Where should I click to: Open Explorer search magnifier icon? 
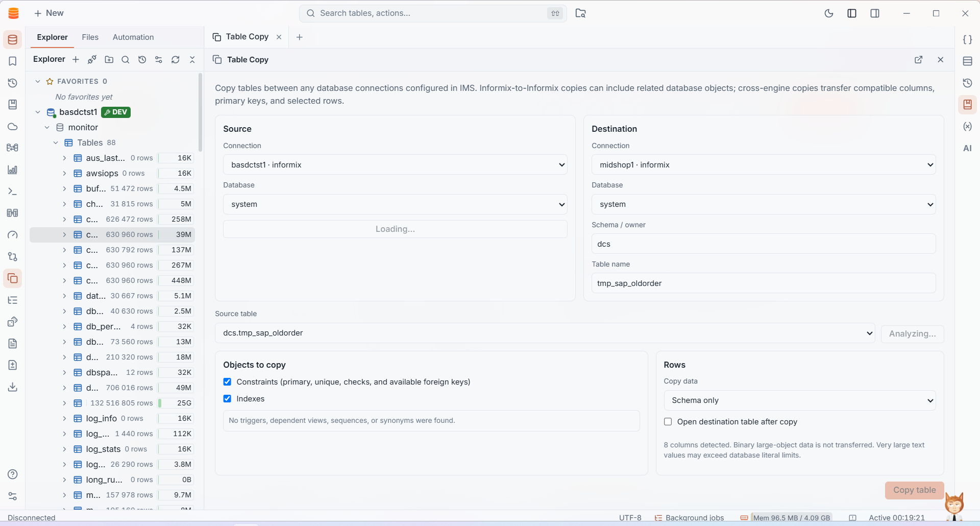pyautogui.click(x=126, y=60)
